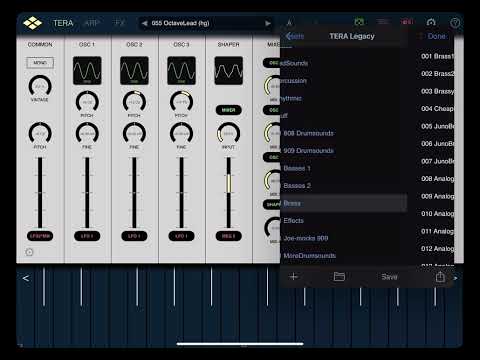Image resolution: width=480 pixels, height=360 pixels.
Task: Select the 909 Drumsounds bank
Action: [x=343, y=151]
